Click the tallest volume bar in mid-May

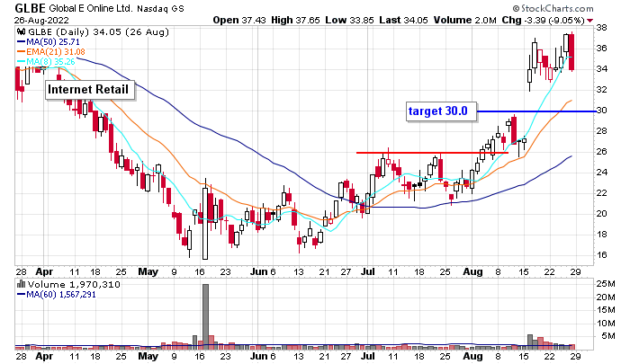206,315
